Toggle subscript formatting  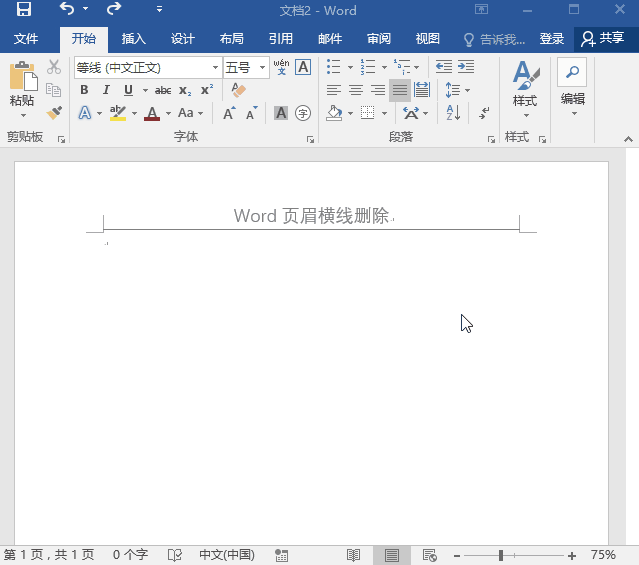(x=185, y=90)
